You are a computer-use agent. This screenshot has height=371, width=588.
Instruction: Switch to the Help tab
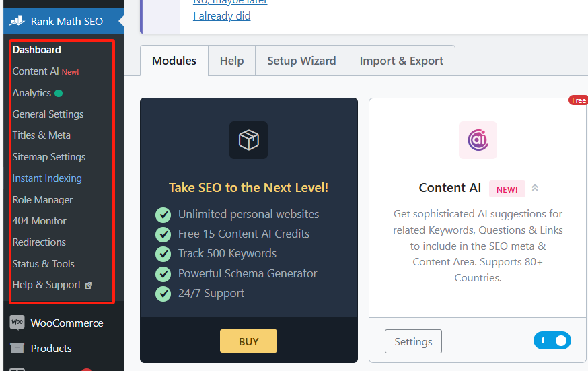tap(231, 61)
